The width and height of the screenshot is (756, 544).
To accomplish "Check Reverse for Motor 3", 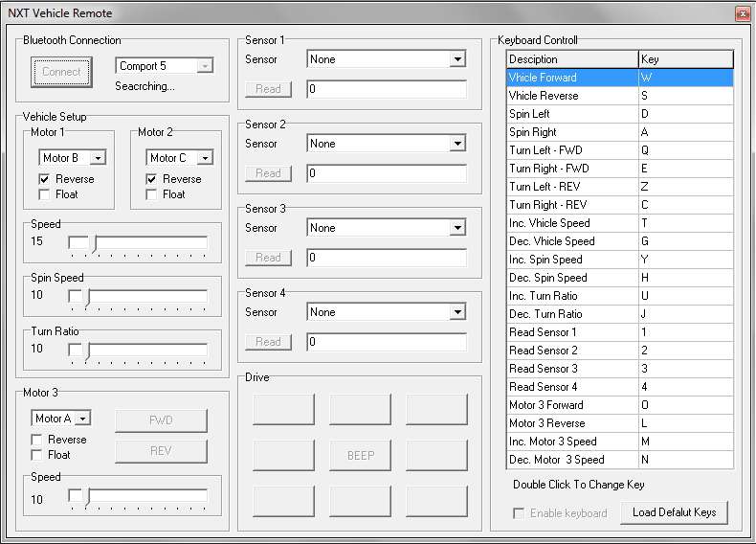I will click(36, 440).
